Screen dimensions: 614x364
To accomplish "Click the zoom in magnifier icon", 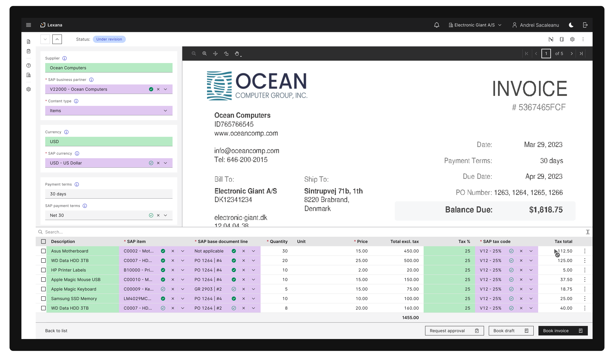I will 204,54.
